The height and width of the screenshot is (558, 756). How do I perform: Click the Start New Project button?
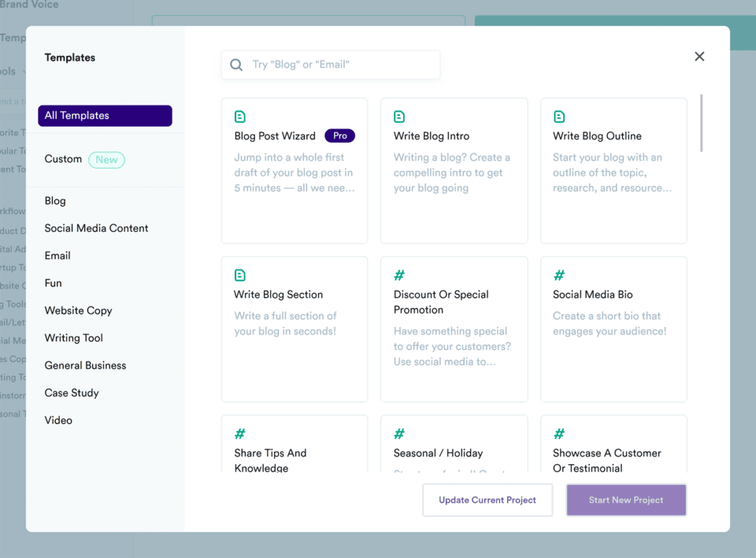626,500
